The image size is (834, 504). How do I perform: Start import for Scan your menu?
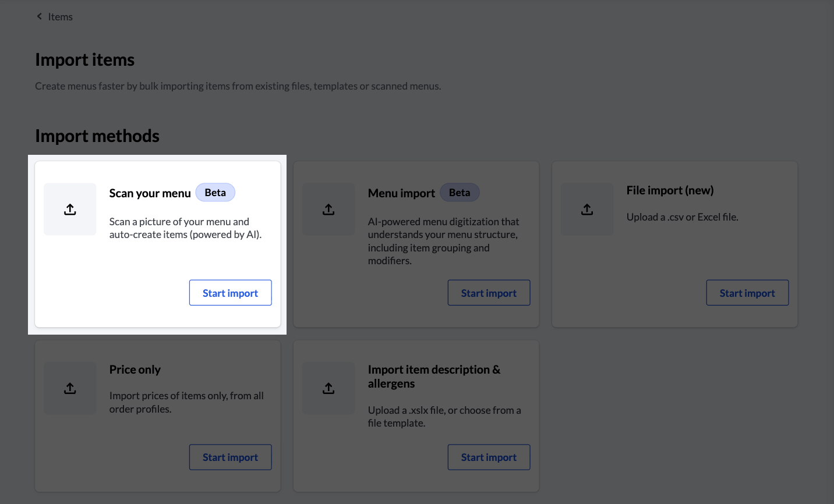point(230,293)
